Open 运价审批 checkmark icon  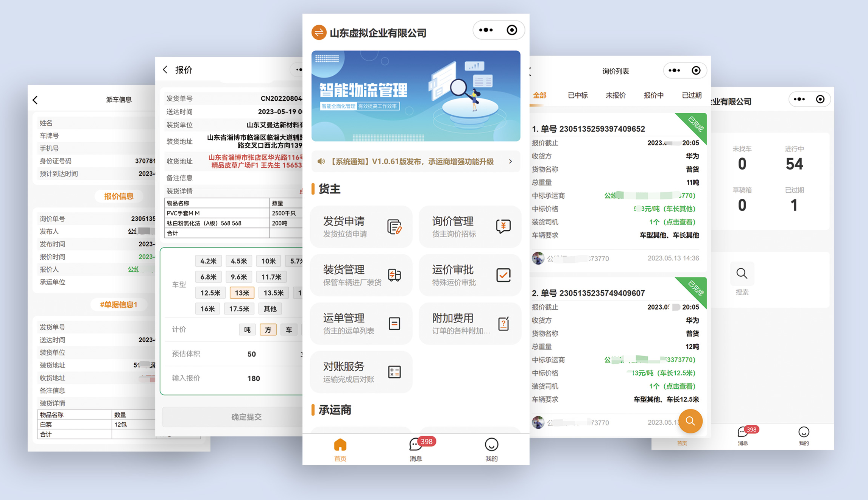point(503,275)
